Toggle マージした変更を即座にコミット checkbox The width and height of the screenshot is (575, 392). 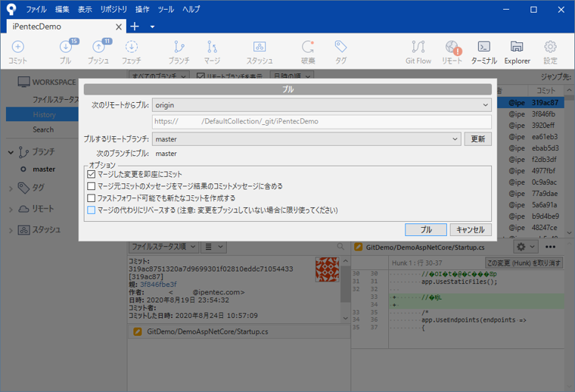pos(92,174)
